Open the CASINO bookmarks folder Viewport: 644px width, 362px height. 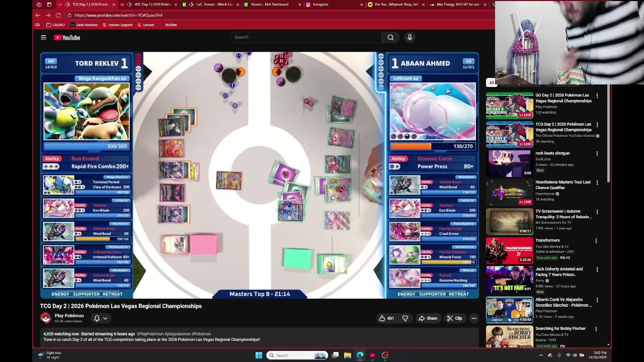pyautogui.click(x=55, y=25)
